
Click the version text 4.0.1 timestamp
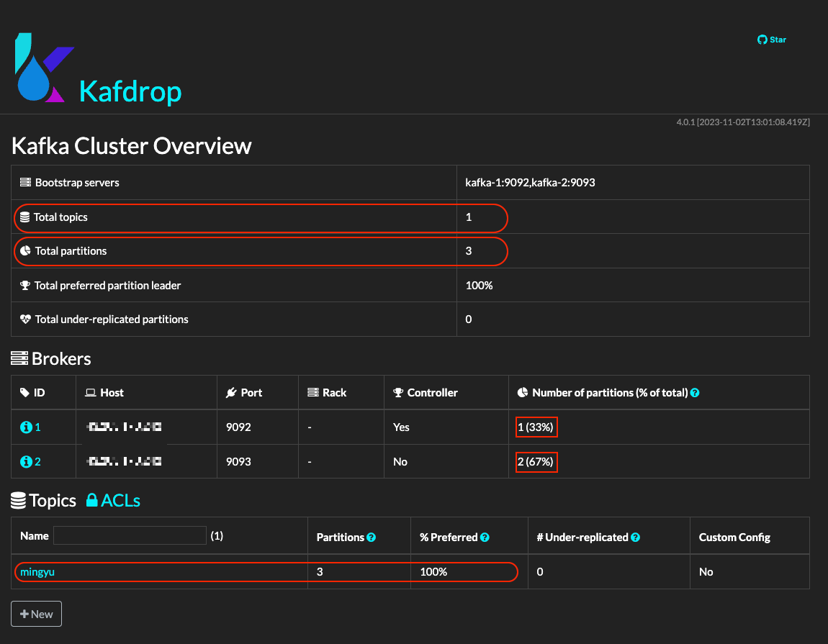(743, 122)
